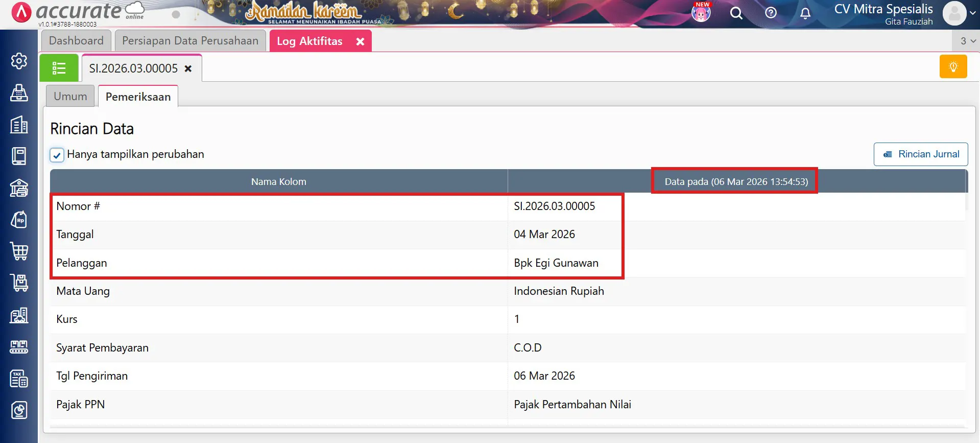Switch to the Dashboard tab
This screenshot has width=980, height=443.
coord(76,41)
